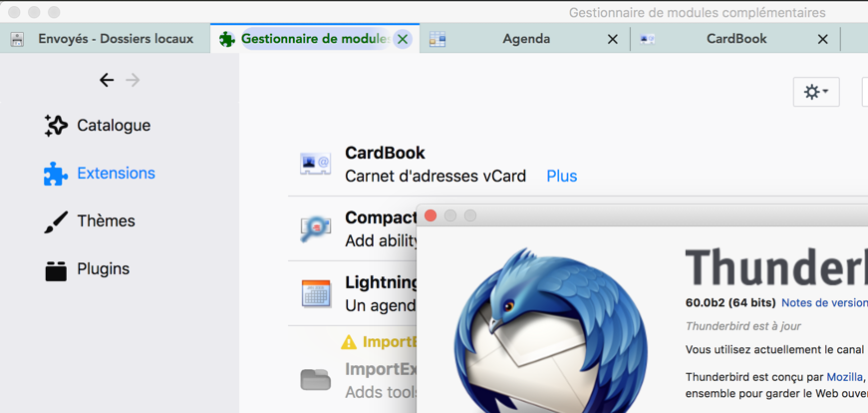The width and height of the screenshot is (868, 413).
Task: Click the 60.0b2 (64 bits) version text
Action: 729,302
